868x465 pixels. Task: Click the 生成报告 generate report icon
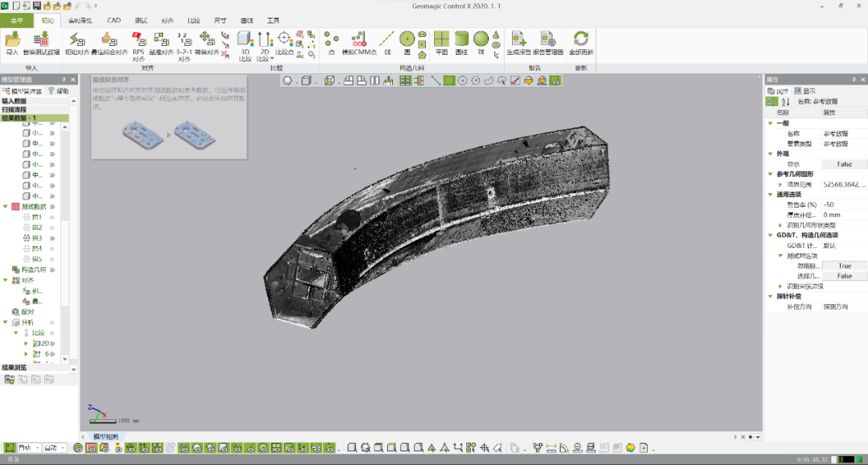518,39
